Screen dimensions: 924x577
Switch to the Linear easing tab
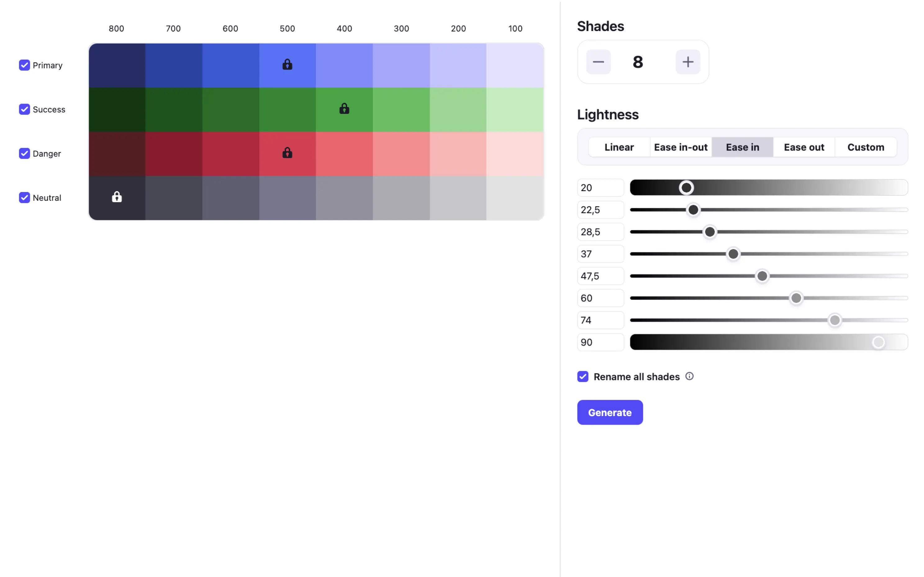click(618, 147)
